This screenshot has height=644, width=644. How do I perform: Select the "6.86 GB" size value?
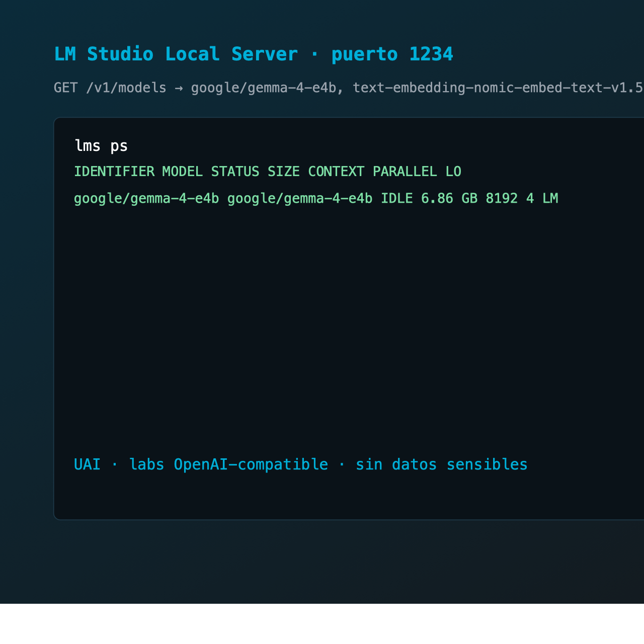coord(449,198)
